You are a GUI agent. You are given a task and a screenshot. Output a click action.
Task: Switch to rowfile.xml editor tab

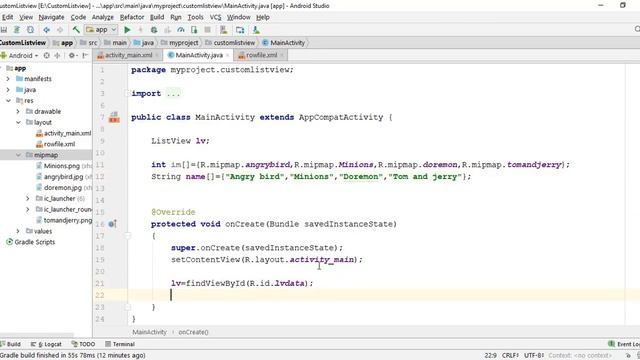click(261, 55)
